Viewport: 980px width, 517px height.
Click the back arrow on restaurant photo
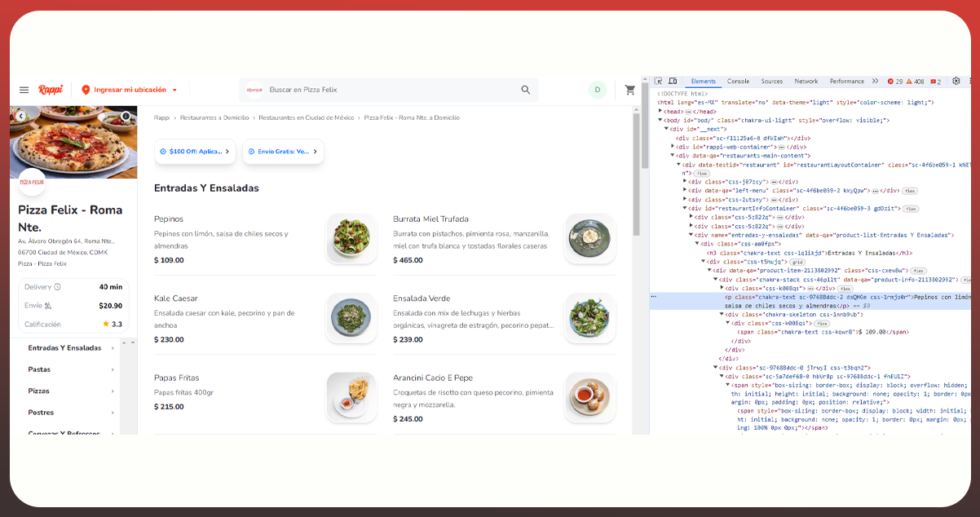coord(21,117)
